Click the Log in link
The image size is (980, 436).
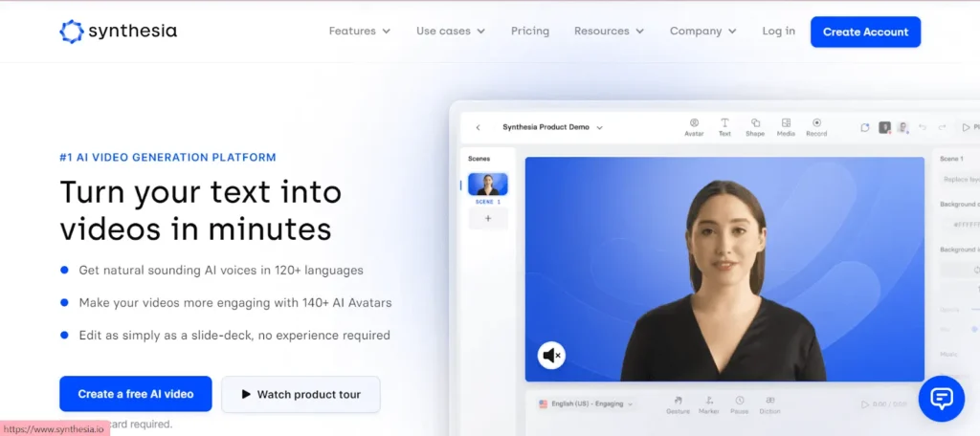tap(779, 32)
